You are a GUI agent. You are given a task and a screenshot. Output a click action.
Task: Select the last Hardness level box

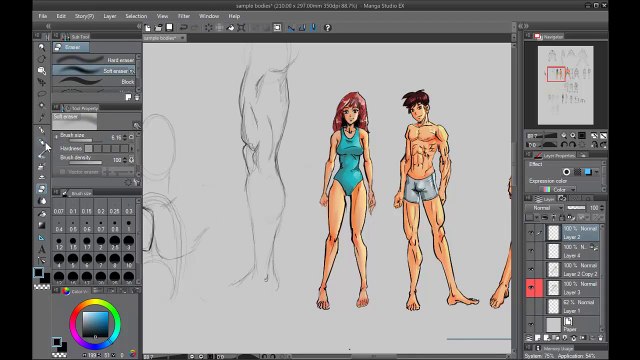coord(124,149)
